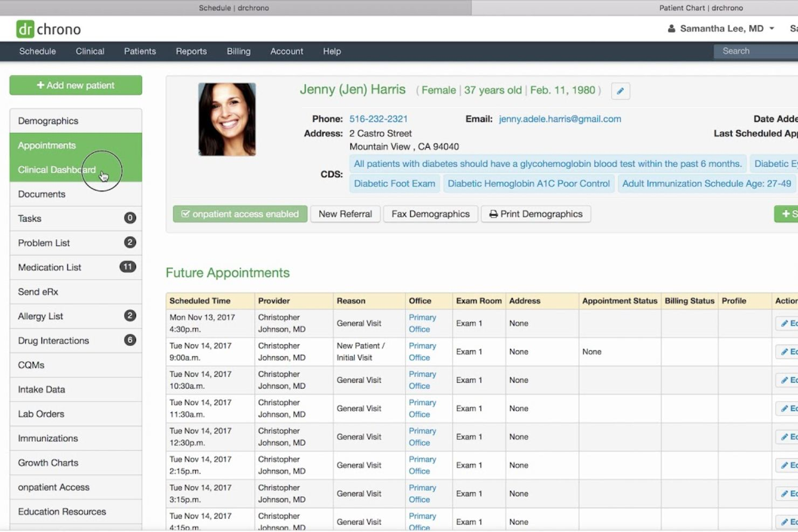
Task: Click Diabetic Hemoglobin A1C Poor Control tag
Action: click(529, 184)
